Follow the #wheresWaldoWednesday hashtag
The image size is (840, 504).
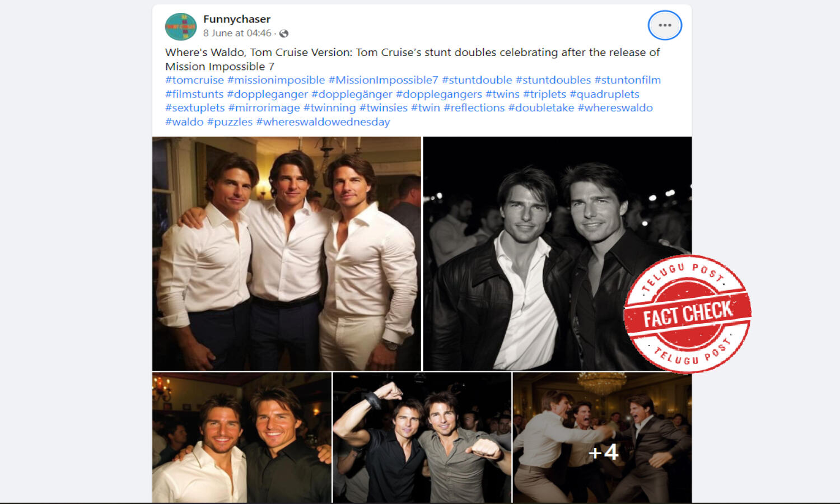(323, 122)
